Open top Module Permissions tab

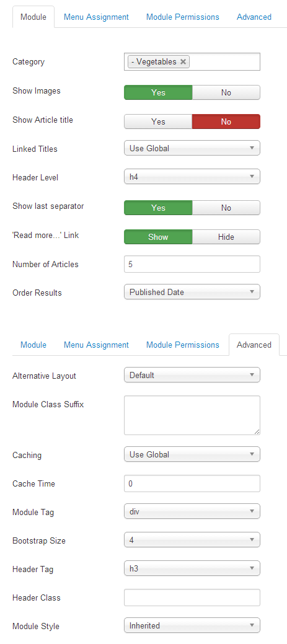pyautogui.click(x=183, y=17)
